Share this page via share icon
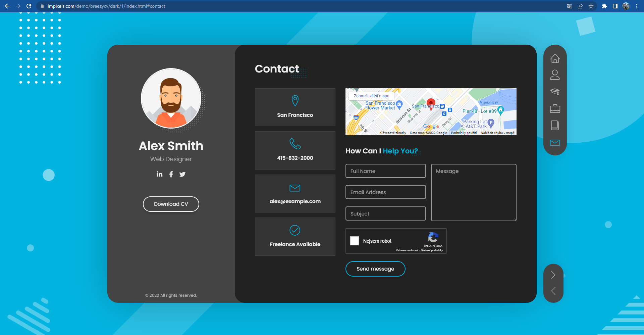This screenshot has height=335, width=644. pos(580,6)
